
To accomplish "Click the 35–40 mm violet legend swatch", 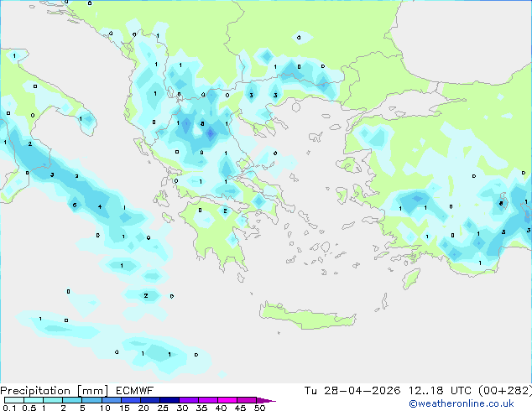I will click(x=207, y=400).
